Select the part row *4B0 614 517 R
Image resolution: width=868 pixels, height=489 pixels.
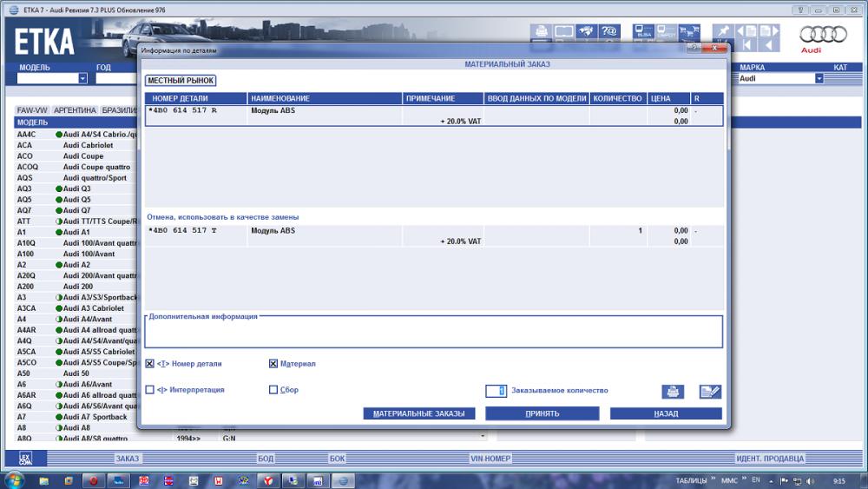point(434,116)
